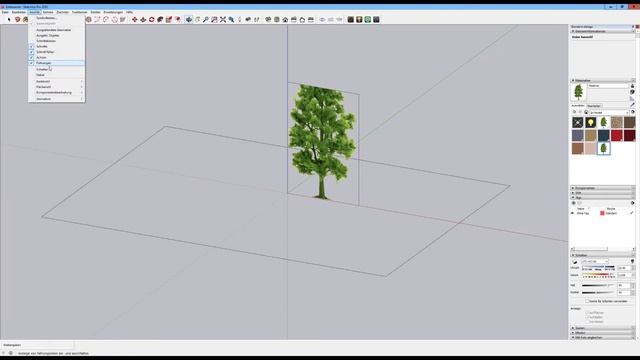Switch to Front view house icon

pyautogui.click(x=285, y=19)
